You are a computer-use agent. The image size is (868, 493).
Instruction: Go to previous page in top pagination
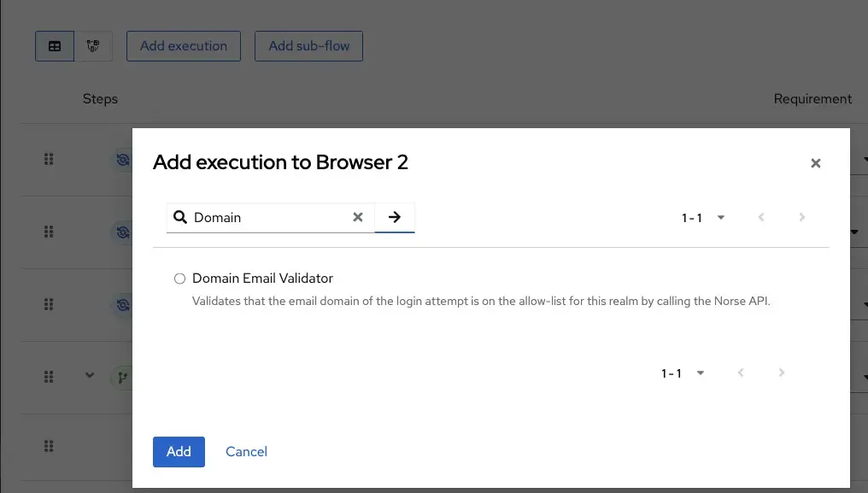[x=761, y=217]
